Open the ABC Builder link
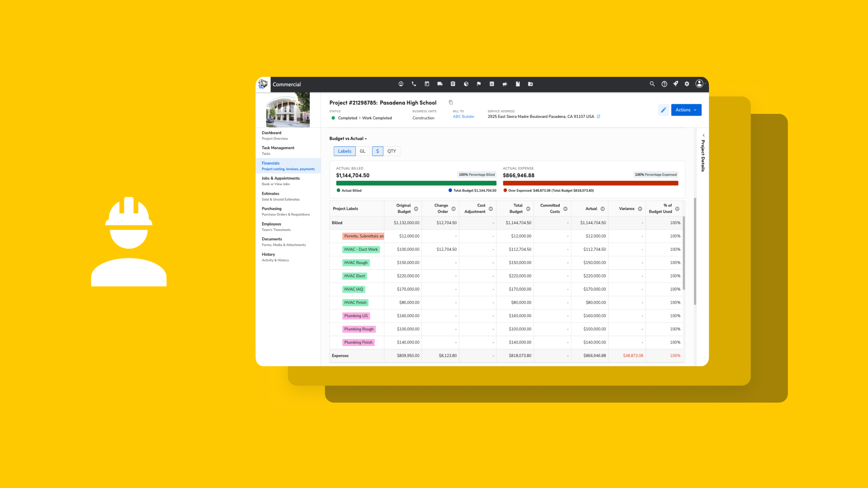 [463, 117]
